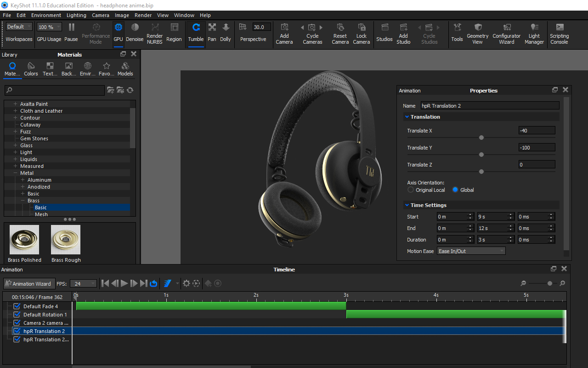Click the Translate Y slider handle
588x368 pixels.
[481, 155]
